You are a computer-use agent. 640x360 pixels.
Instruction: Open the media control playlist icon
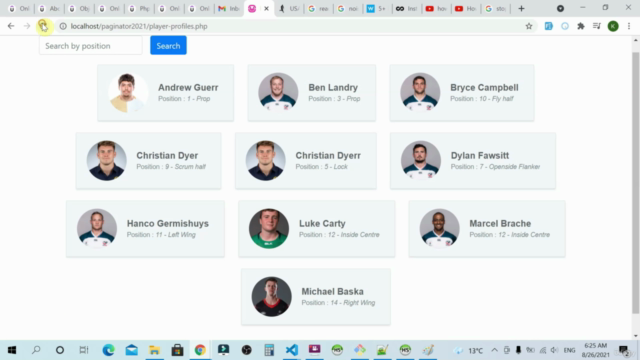click(x=597, y=26)
